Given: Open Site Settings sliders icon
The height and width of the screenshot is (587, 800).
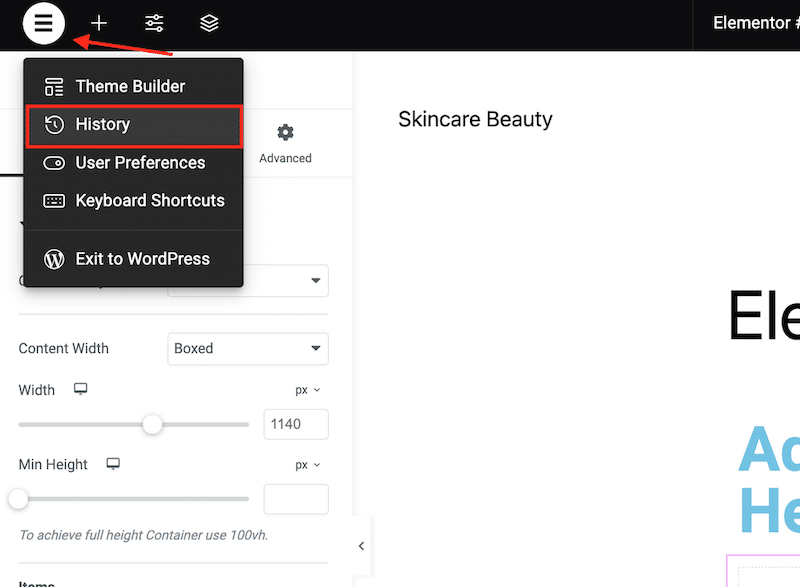Looking at the screenshot, I should [154, 23].
